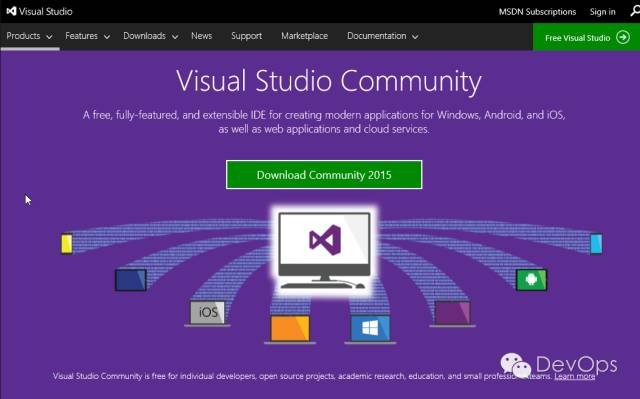The width and height of the screenshot is (640, 399).
Task: Click the light blue phone icon
Action: (596, 244)
